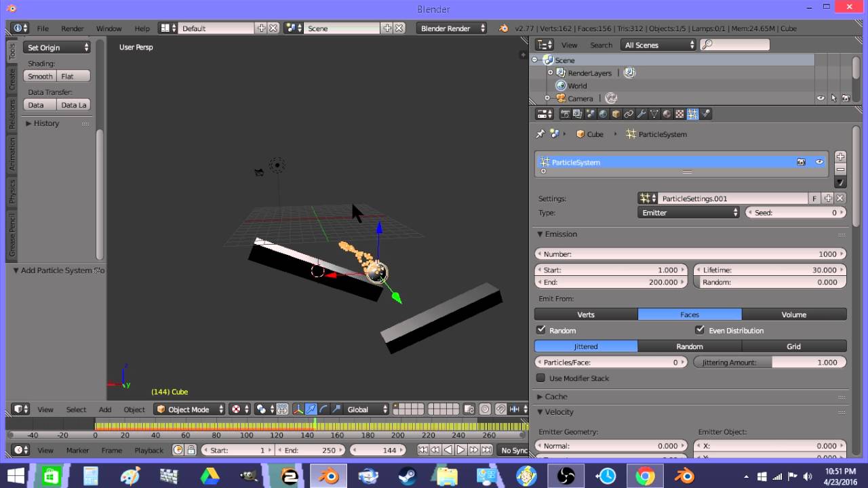Screen dimensions: 868x488
Task: Choose the Grid distribution option
Action: tap(794, 346)
